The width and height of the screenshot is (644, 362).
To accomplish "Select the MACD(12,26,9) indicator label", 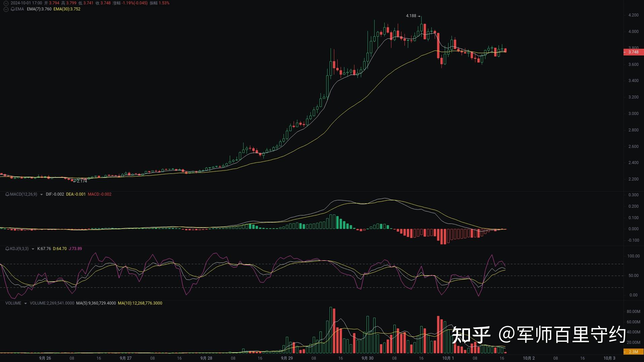I will (24, 194).
